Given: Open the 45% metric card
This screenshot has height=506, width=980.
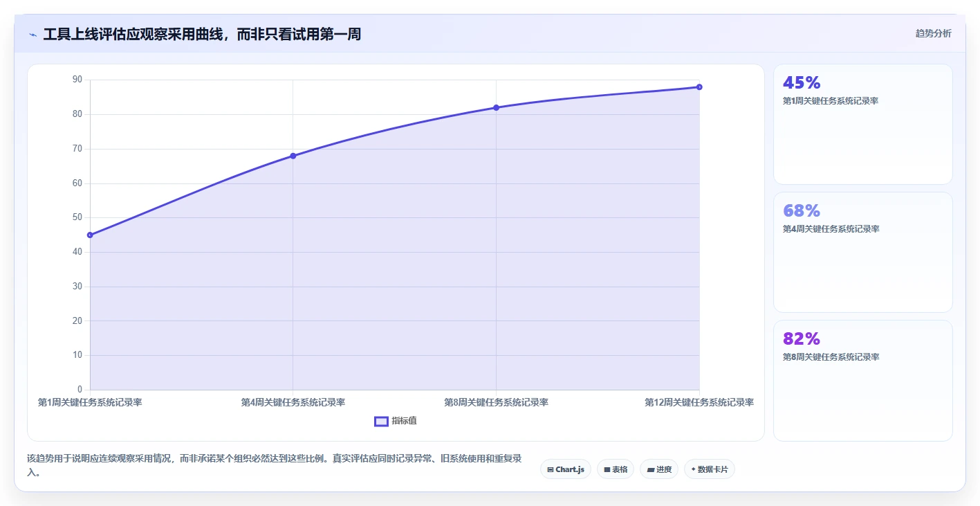Looking at the screenshot, I should (x=862, y=125).
